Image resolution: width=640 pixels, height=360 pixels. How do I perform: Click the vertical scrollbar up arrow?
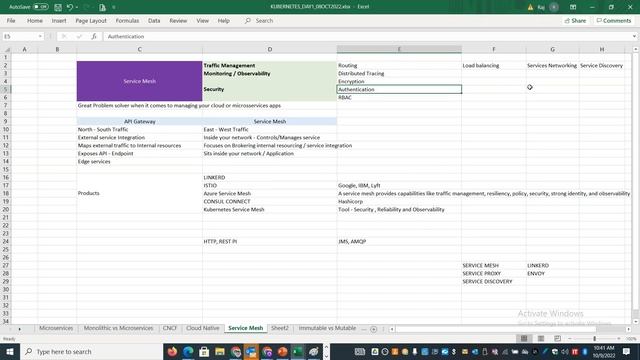coord(636,49)
